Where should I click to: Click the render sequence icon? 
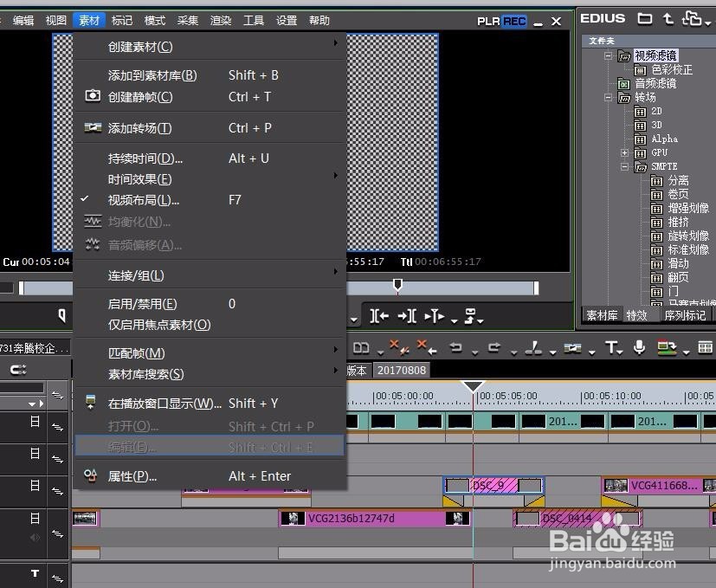click(667, 347)
